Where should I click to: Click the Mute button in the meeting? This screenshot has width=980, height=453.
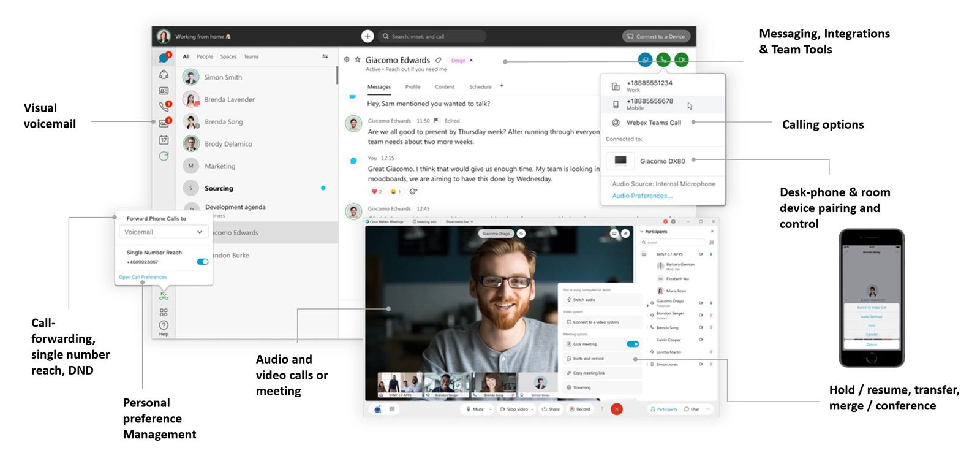pyautogui.click(x=475, y=409)
